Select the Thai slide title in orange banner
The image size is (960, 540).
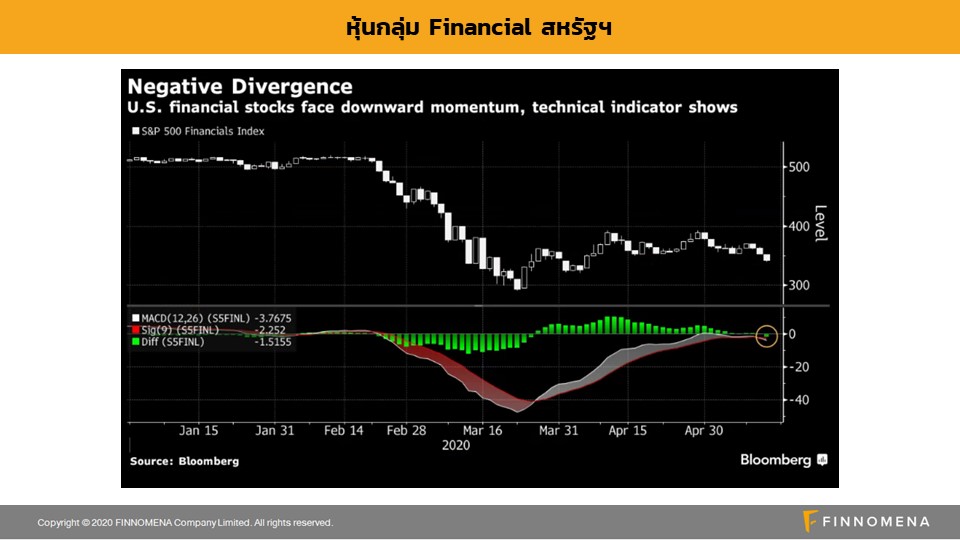coord(479,27)
